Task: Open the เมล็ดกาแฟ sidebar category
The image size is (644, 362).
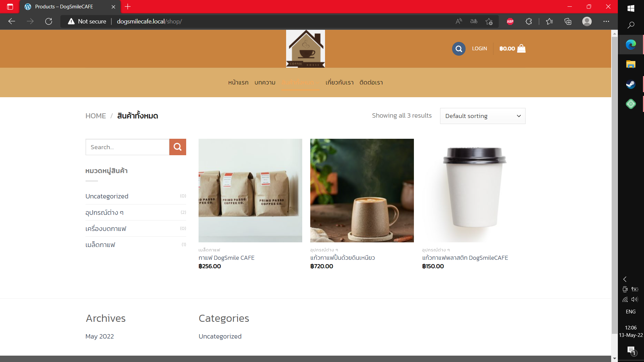Action: pos(100,245)
